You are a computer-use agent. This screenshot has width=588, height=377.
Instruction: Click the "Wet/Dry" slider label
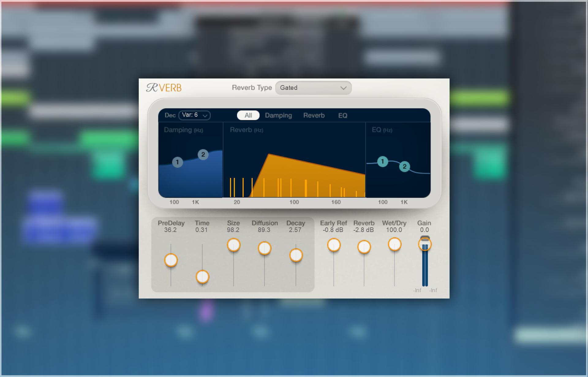coord(394,223)
